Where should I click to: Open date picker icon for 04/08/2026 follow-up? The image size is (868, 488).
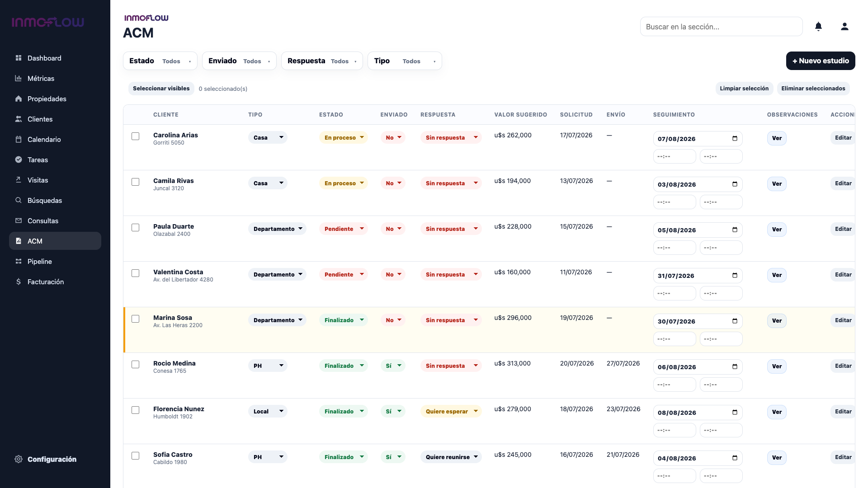click(735, 458)
